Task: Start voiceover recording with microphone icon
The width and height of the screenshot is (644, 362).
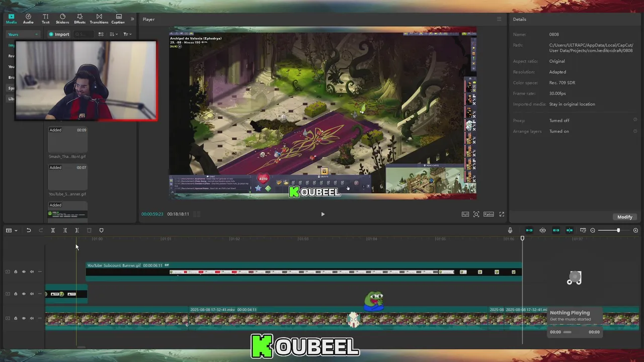Action: pos(510,230)
